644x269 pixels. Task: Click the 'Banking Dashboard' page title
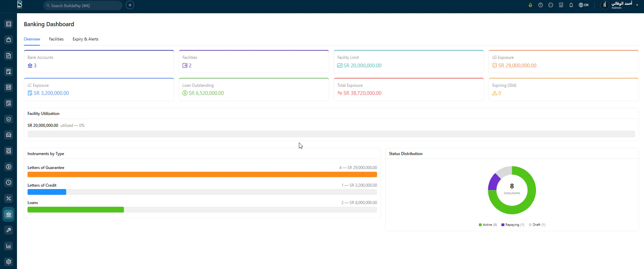(49, 24)
